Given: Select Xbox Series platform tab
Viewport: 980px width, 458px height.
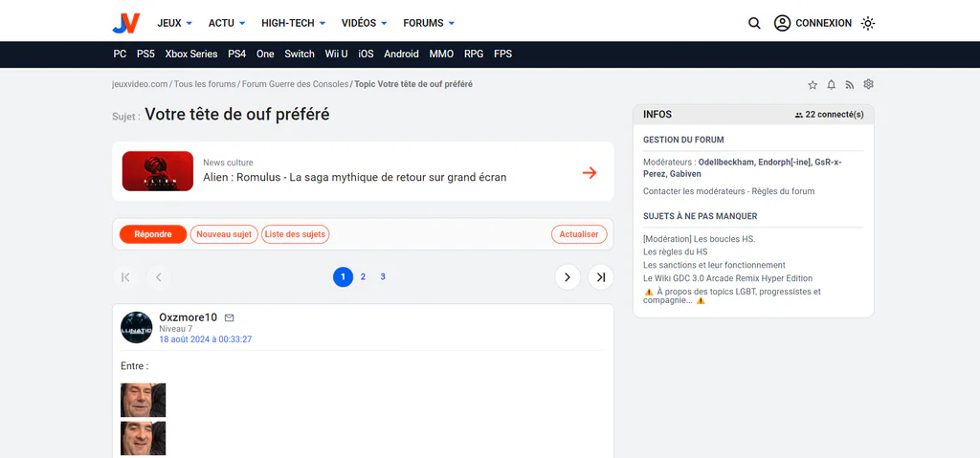Looking at the screenshot, I should (191, 55).
